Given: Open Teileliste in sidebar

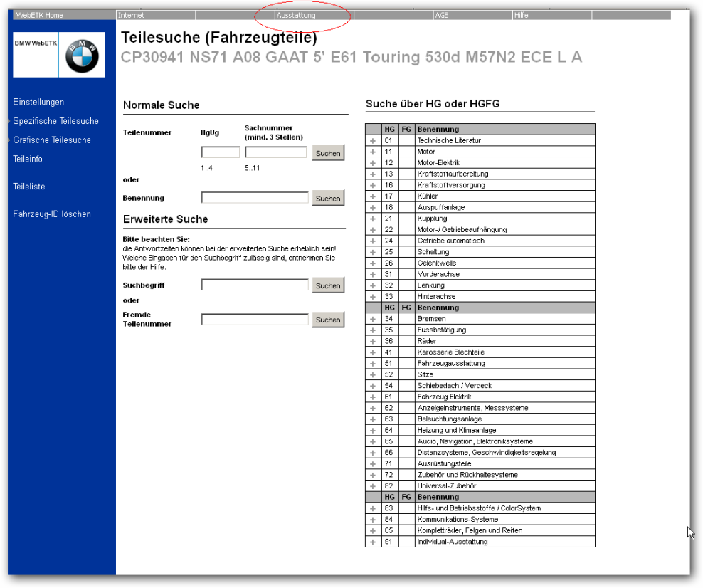Looking at the screenshot, I should (29, 186).
